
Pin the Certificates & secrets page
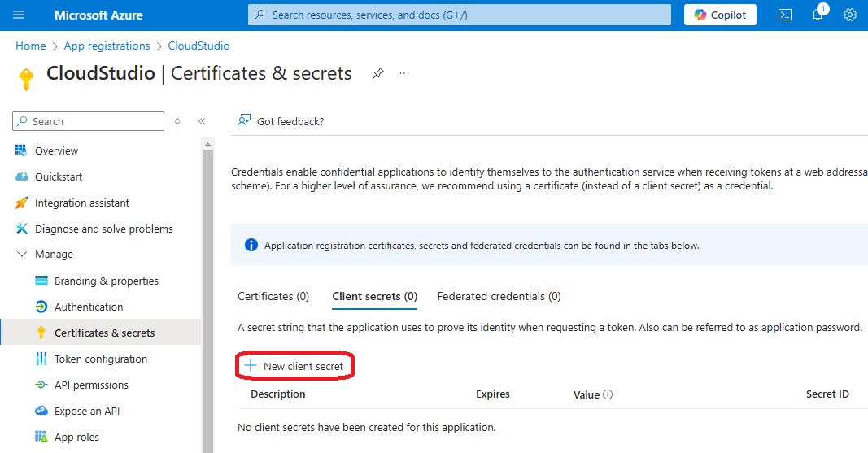click(x=377, y=73)
